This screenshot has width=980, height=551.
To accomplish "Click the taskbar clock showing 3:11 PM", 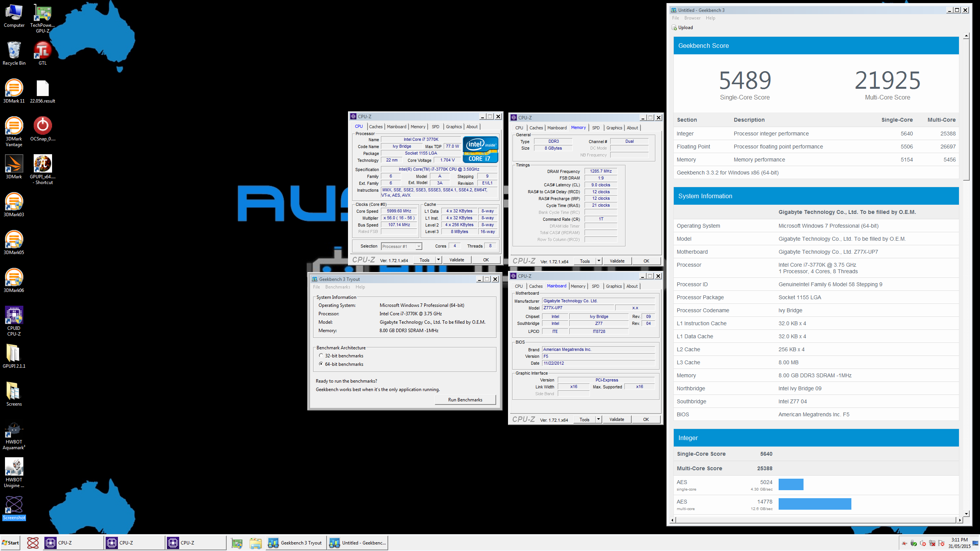I will (959, 543).
